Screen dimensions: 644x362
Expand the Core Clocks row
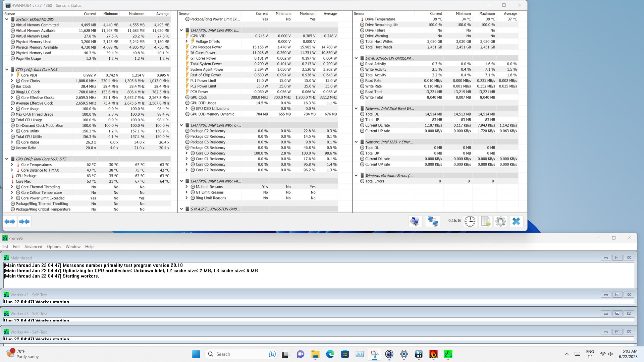[x=12, y=81]
